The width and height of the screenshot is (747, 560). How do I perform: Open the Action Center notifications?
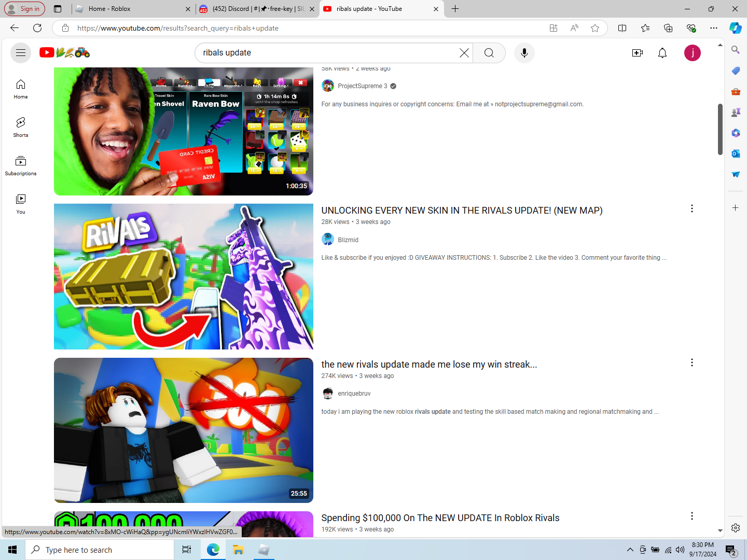[x=731, y=550]
